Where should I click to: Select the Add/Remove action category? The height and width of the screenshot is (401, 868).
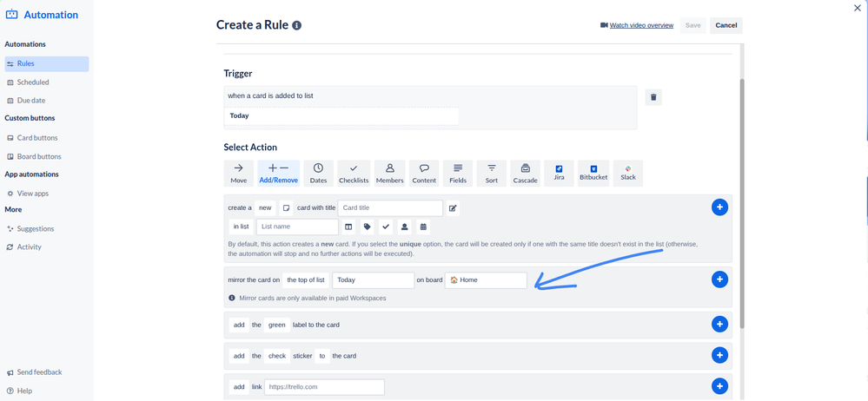pyautogui.click(x=278, y=174)
